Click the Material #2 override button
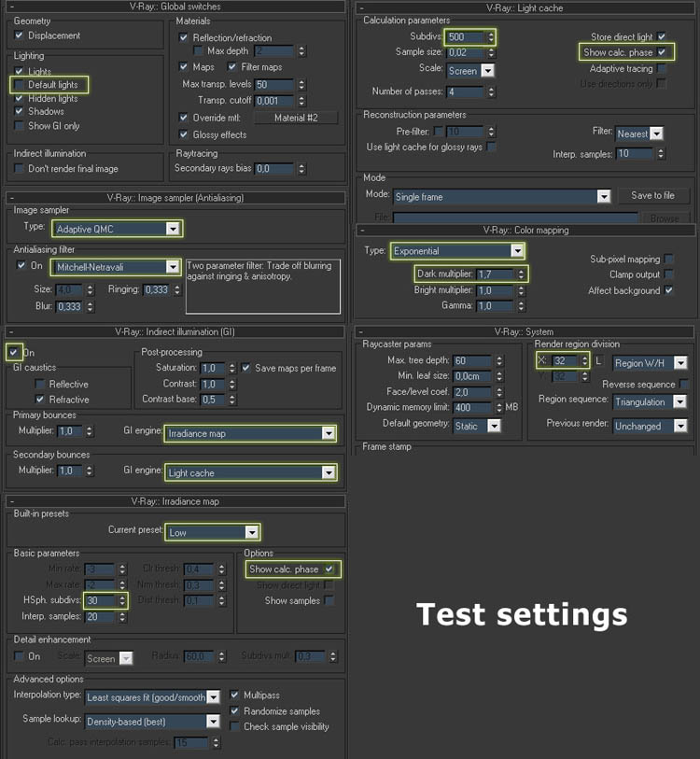The image size is (700, 759). 295,118
